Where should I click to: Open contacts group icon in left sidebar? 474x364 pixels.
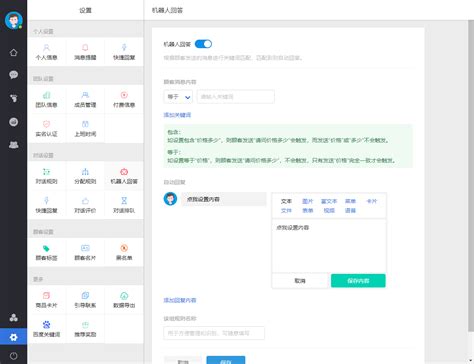click(13, 145)
